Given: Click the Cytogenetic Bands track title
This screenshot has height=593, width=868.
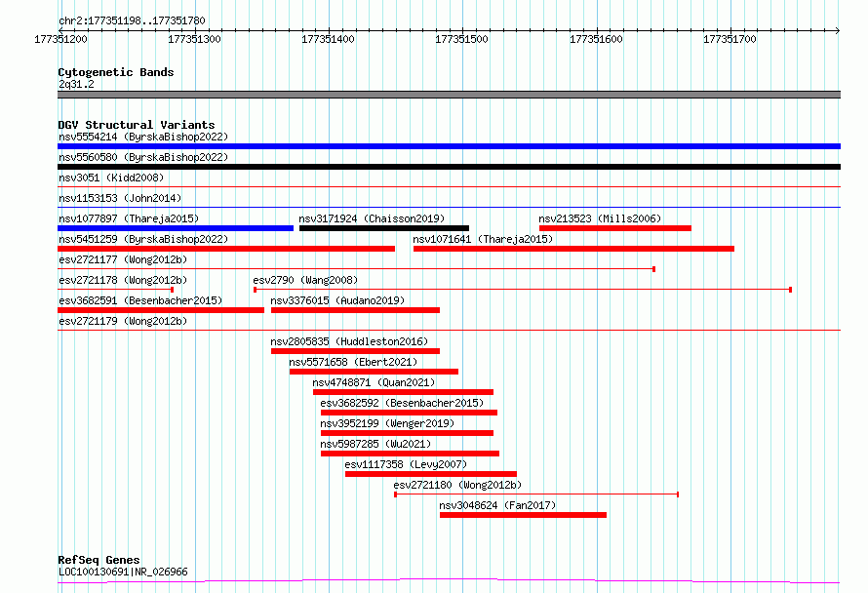Looking at the screenshot, I should pyautogui.click(x=116, y=72).
